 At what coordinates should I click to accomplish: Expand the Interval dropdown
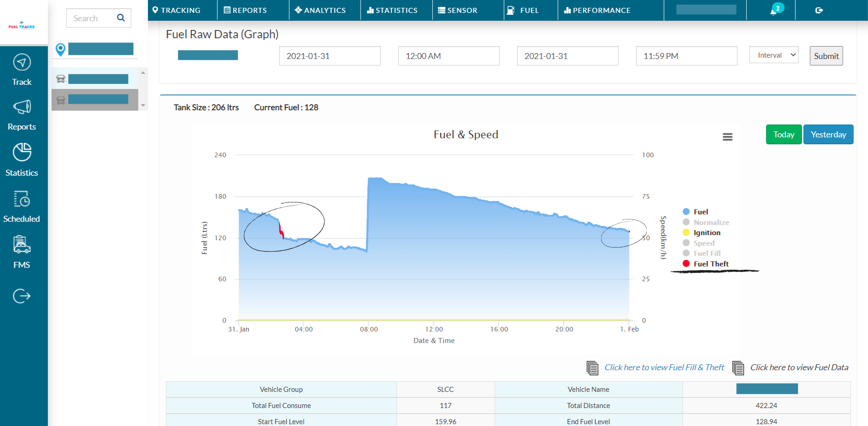click(x=774, y=55)
